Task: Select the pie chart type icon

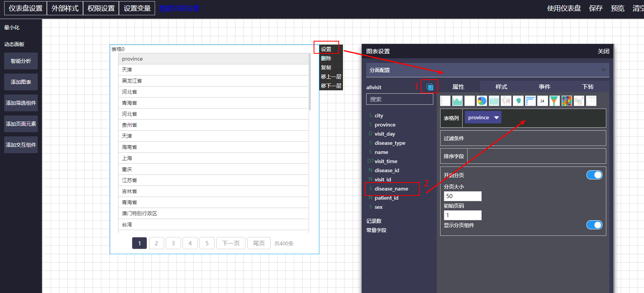Action: tap(482, 101)
